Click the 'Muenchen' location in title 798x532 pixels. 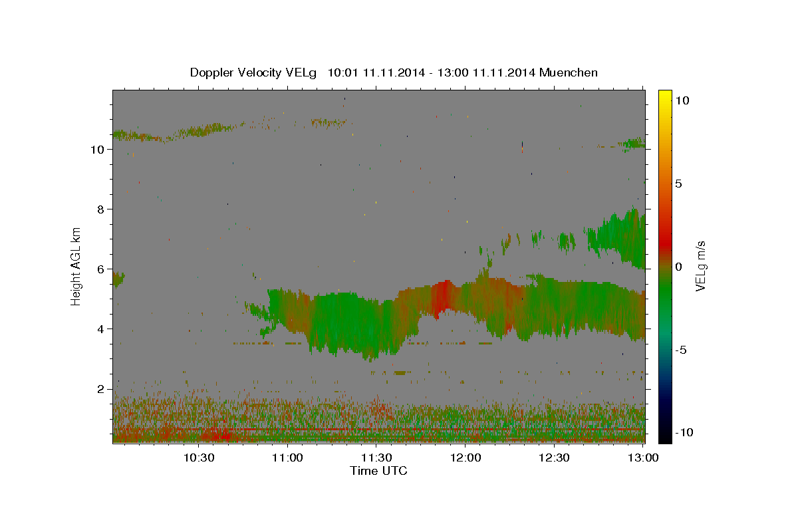[569, 72]
